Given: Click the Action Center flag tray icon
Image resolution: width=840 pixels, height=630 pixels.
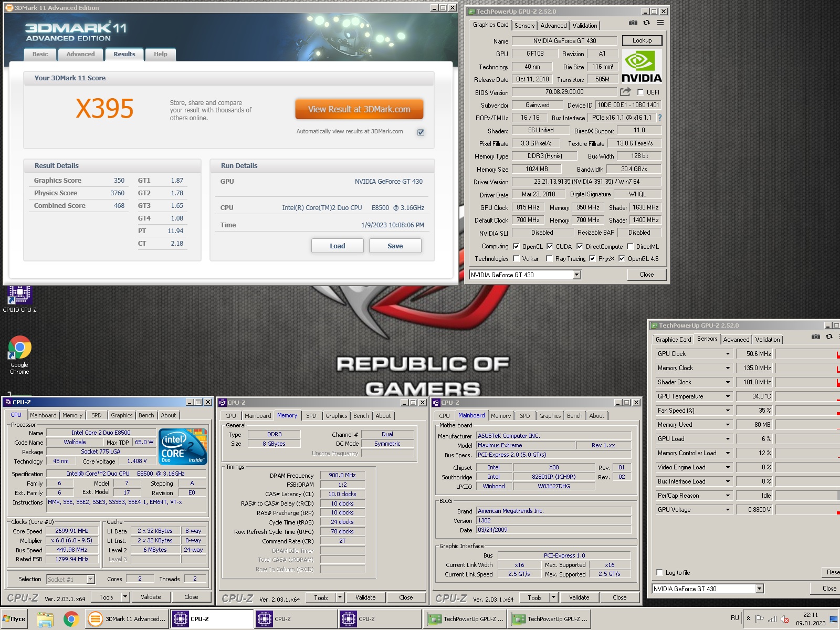Looking at the screenshot, I should click(760, 619).
